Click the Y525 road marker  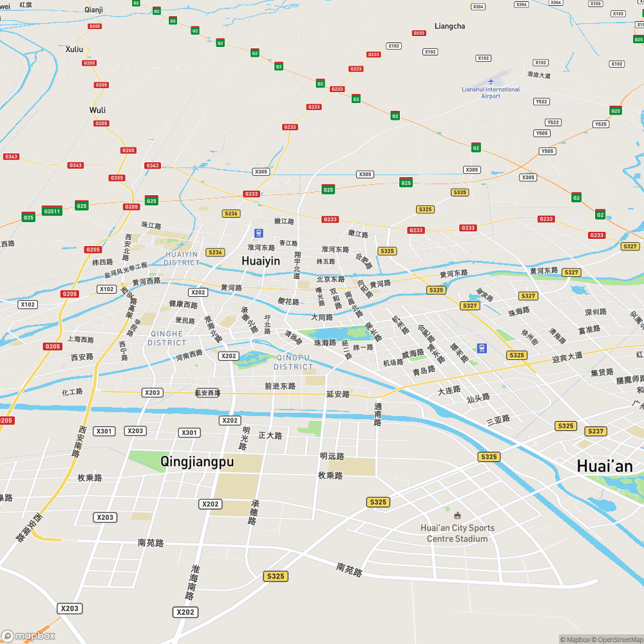click(600, 124)
